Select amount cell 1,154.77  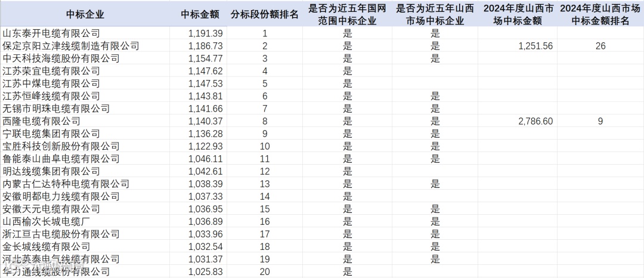pos(199,58)
